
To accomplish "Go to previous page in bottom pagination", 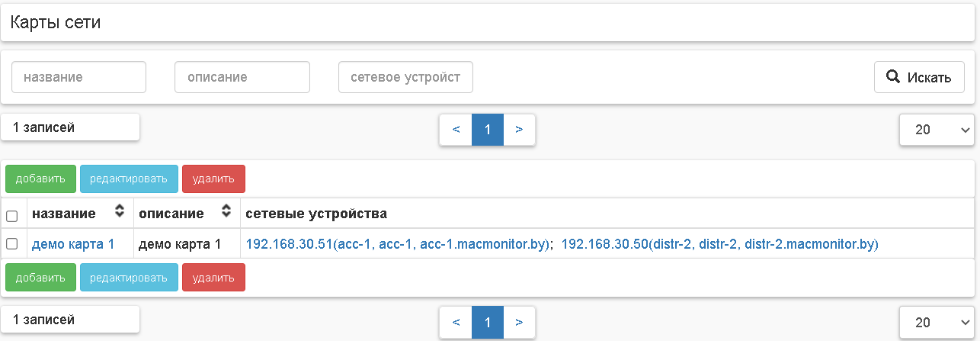I will click(x=456, y=322).
